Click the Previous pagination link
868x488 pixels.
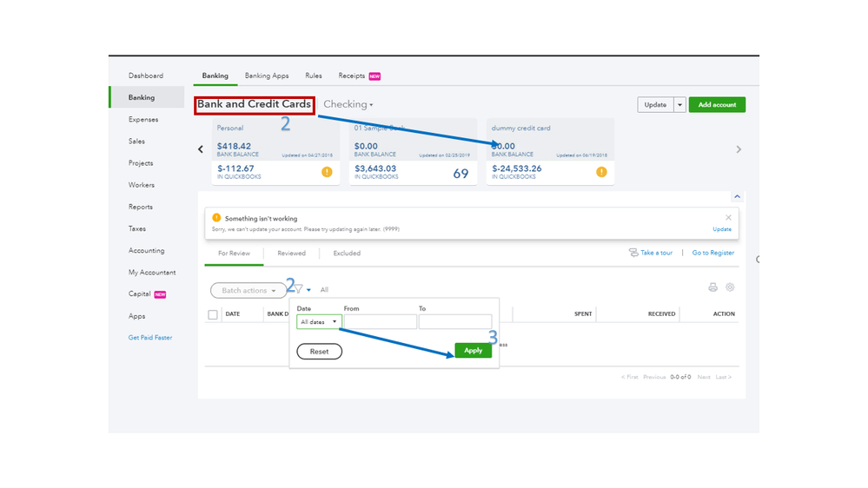[654, 378]
